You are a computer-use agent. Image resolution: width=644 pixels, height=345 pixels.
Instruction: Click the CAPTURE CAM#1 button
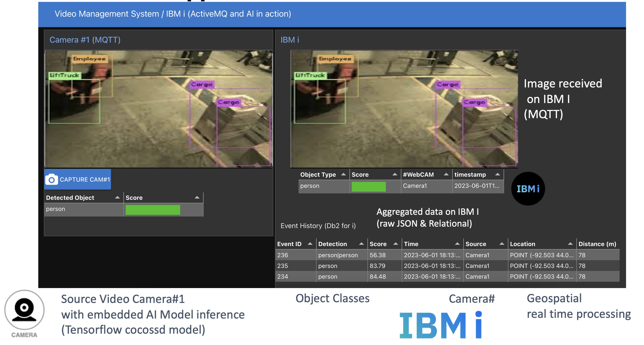(x=78, y=179)
